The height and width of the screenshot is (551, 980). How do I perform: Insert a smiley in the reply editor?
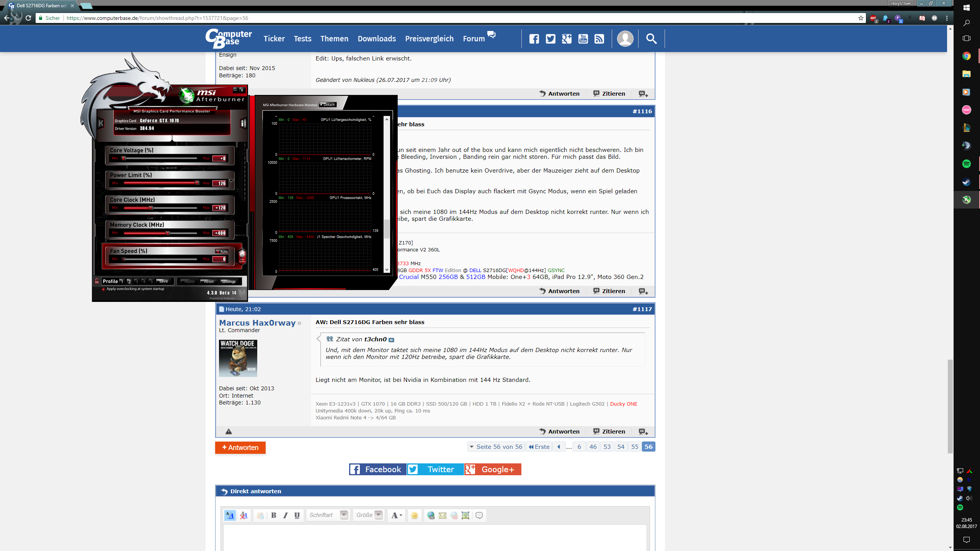[414, 515]
